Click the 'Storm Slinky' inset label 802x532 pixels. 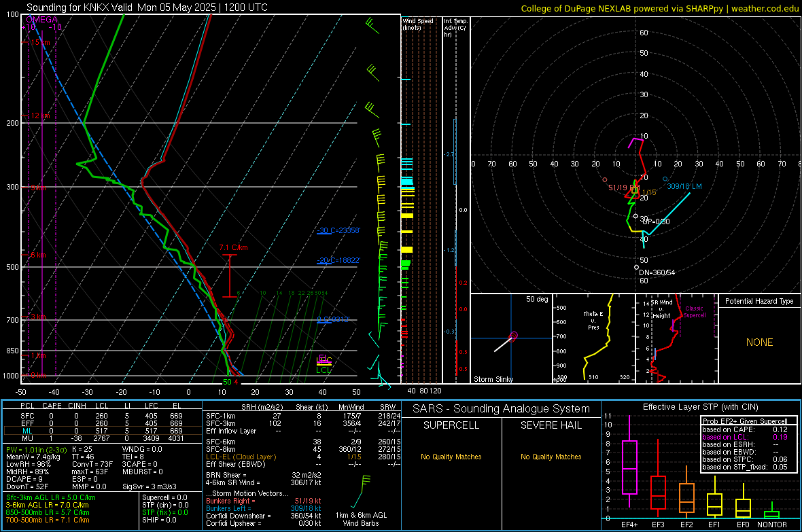point(493,379)
